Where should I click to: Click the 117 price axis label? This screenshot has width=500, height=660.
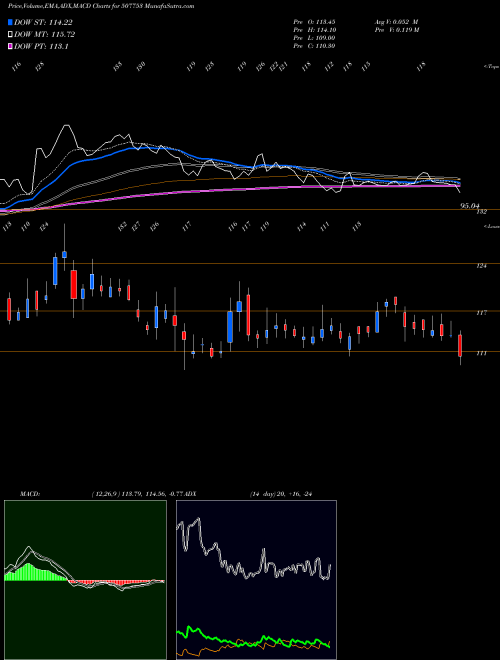coord(481,313)
